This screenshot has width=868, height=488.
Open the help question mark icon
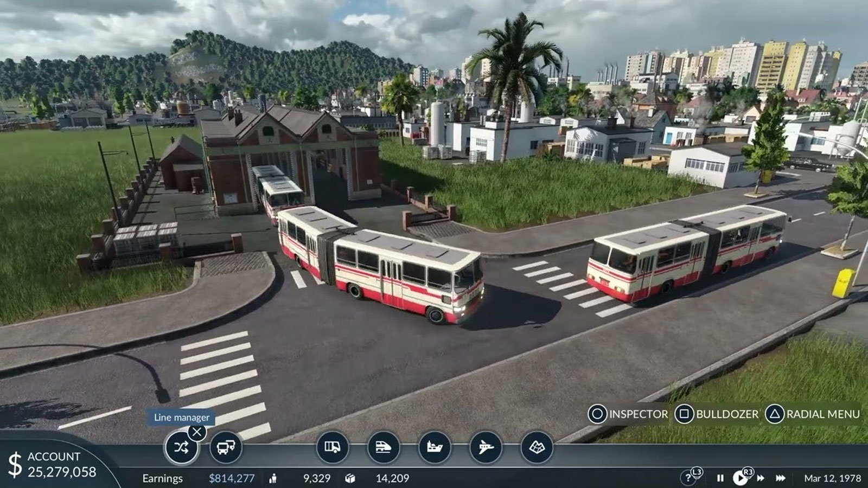click(688, 478)
